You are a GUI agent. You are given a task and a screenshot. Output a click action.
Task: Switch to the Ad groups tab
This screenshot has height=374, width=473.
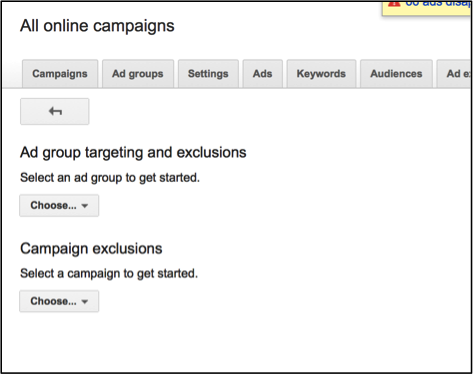point(138,74)
